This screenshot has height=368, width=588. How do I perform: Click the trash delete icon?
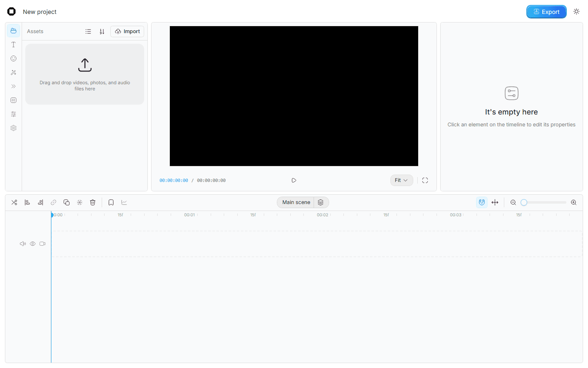point(93,202)
